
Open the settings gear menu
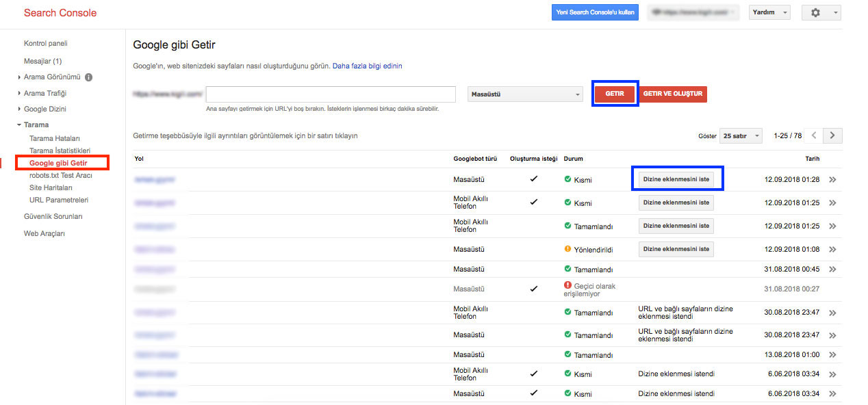[x=821, y=12]
